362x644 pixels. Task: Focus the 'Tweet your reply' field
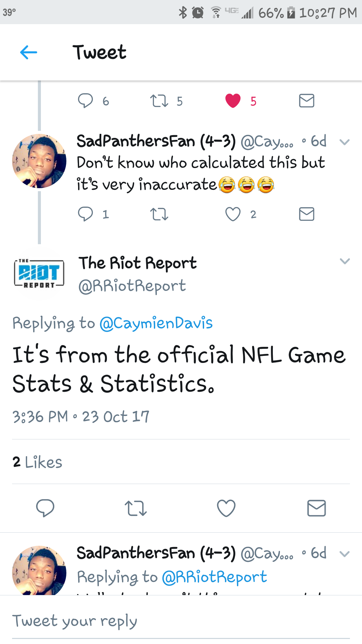point(181,621)
